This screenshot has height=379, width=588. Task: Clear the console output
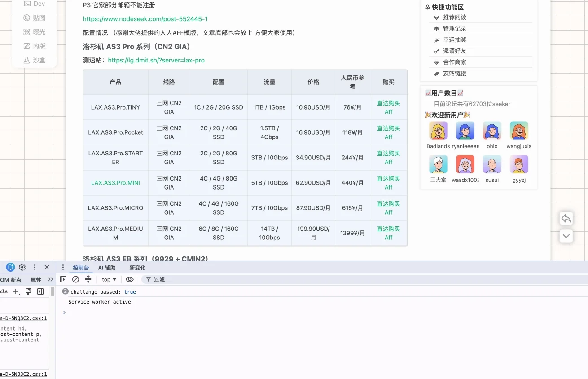tap(75, 279)
